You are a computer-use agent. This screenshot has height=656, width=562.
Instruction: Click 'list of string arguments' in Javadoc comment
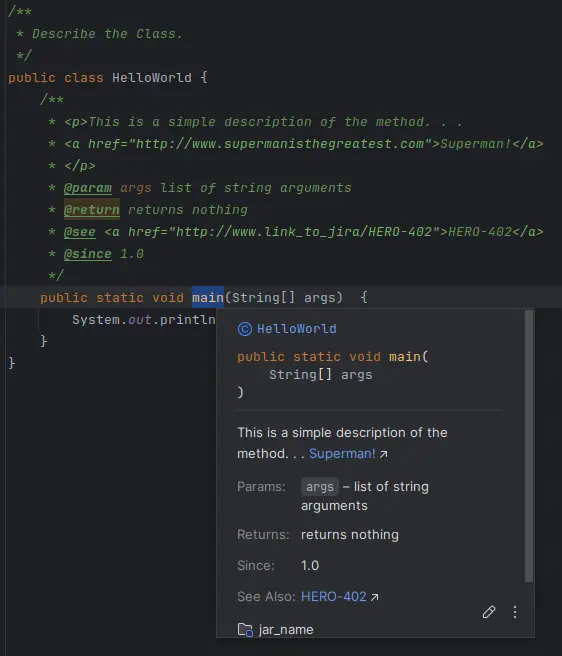tap(256, 188)
